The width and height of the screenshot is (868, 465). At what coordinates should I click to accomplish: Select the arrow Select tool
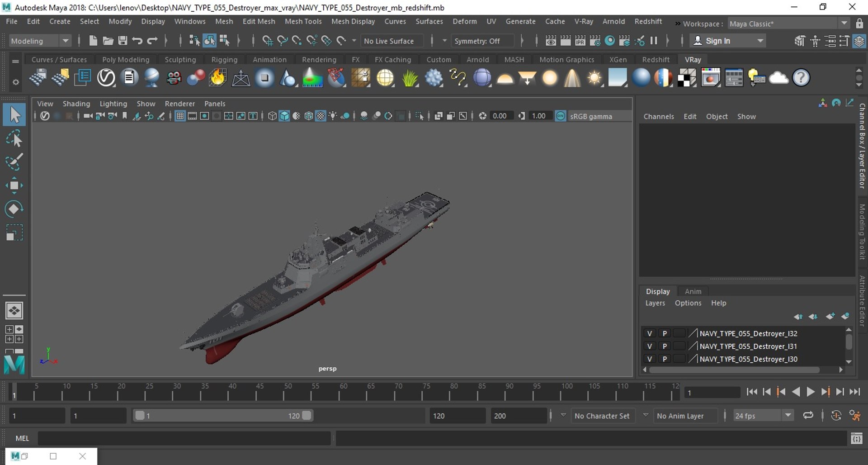pyautogui.click(x=14, y=115)
